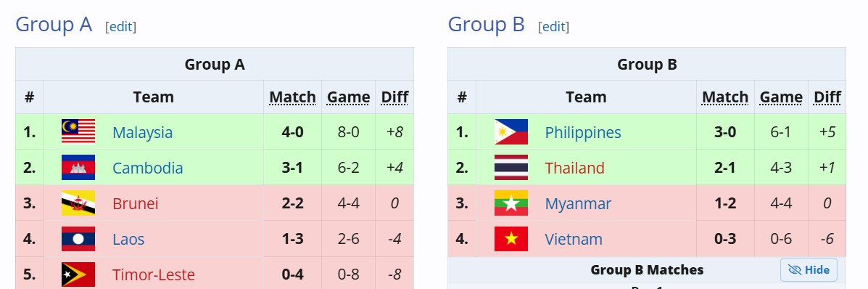868x289 pixels.
Task: Click the Malaysia flag icon
Action: coord(78,131)
